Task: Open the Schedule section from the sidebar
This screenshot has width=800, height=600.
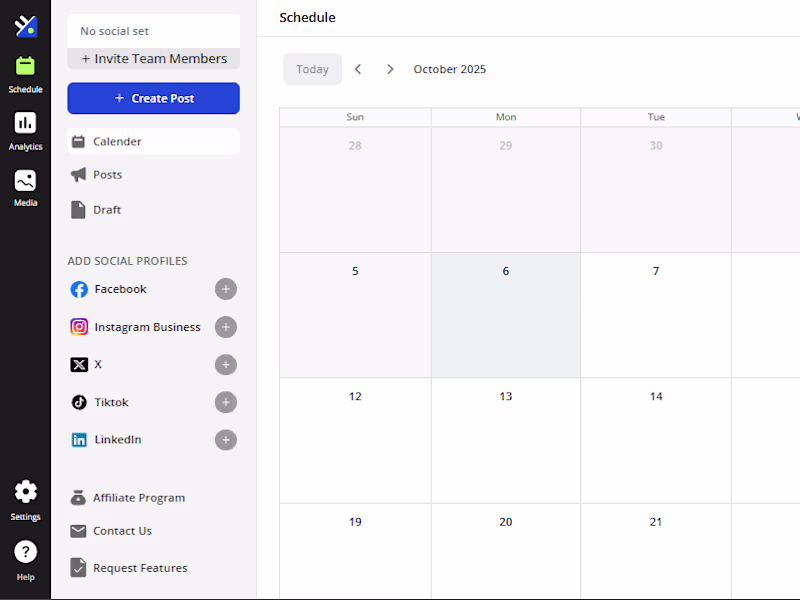Action: point(25,72)
